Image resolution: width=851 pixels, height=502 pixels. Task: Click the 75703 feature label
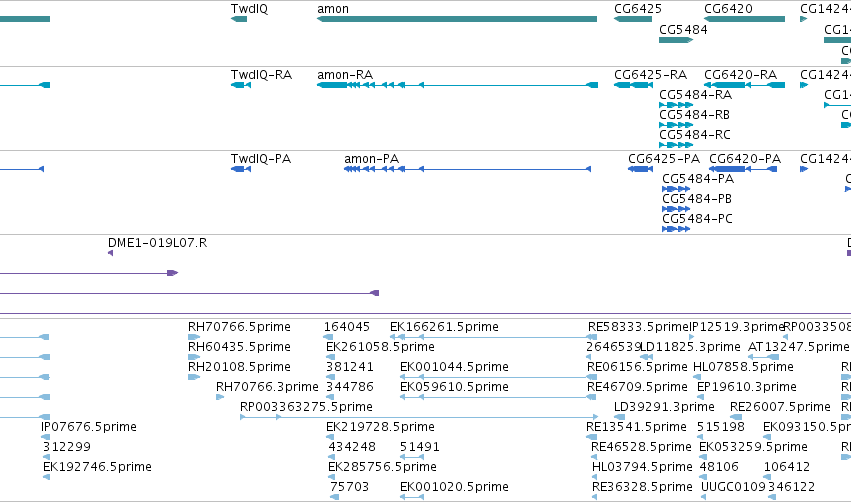coord(350,487)
